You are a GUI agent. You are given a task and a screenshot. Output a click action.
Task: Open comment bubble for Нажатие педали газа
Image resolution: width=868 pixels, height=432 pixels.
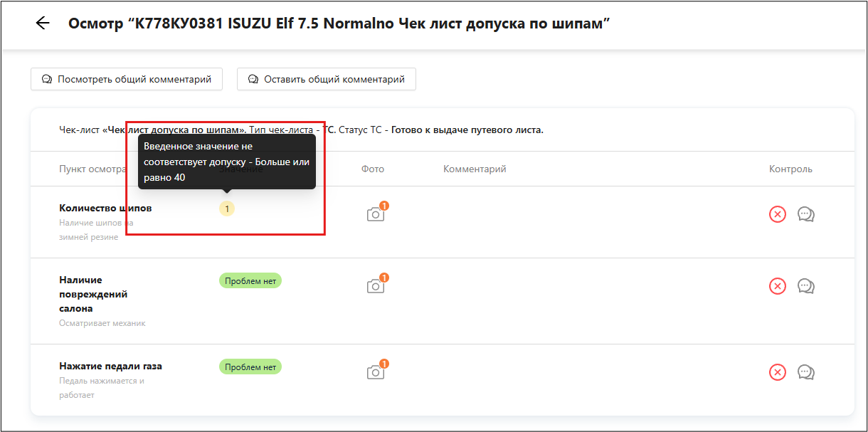click(806, 372)
